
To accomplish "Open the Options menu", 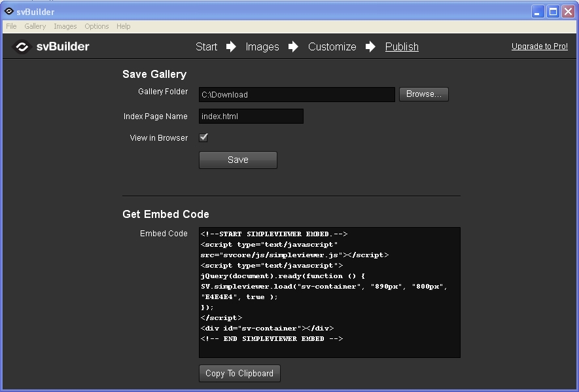I will pyautogui.click(x=96, y=26).
